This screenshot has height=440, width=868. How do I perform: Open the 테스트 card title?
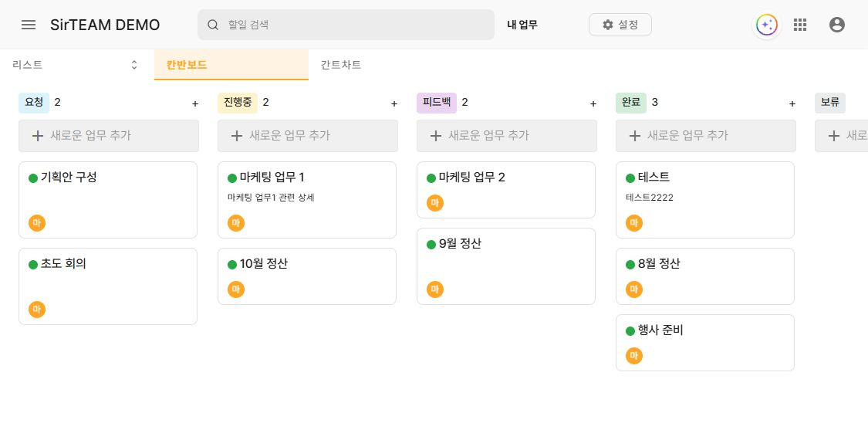tap(654, 178)
